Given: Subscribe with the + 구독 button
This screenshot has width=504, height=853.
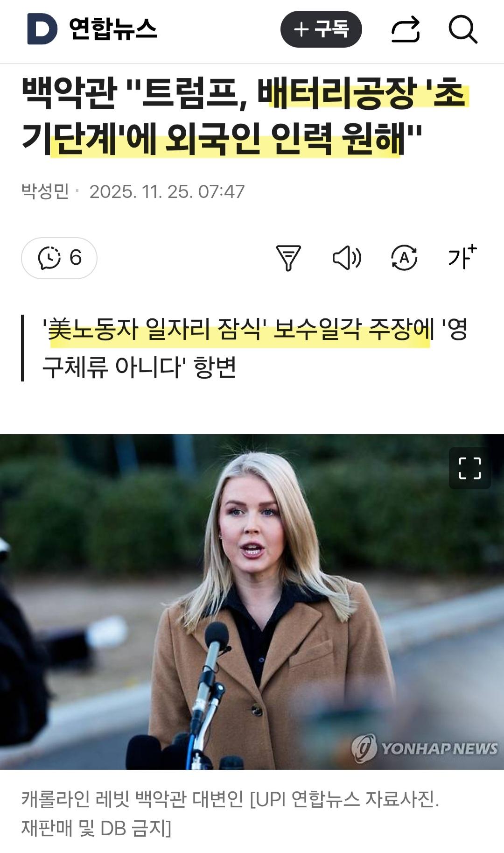Looking at the screenshot, I should tap(321, 29).
